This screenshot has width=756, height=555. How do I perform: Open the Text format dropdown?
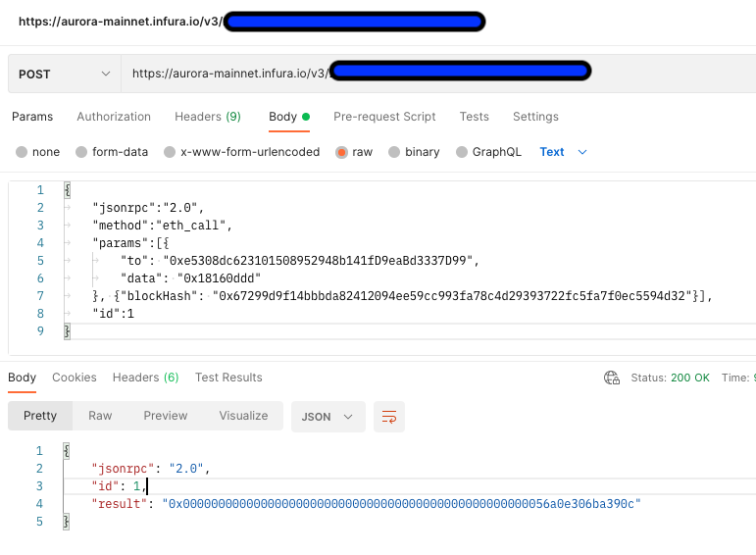563,152
